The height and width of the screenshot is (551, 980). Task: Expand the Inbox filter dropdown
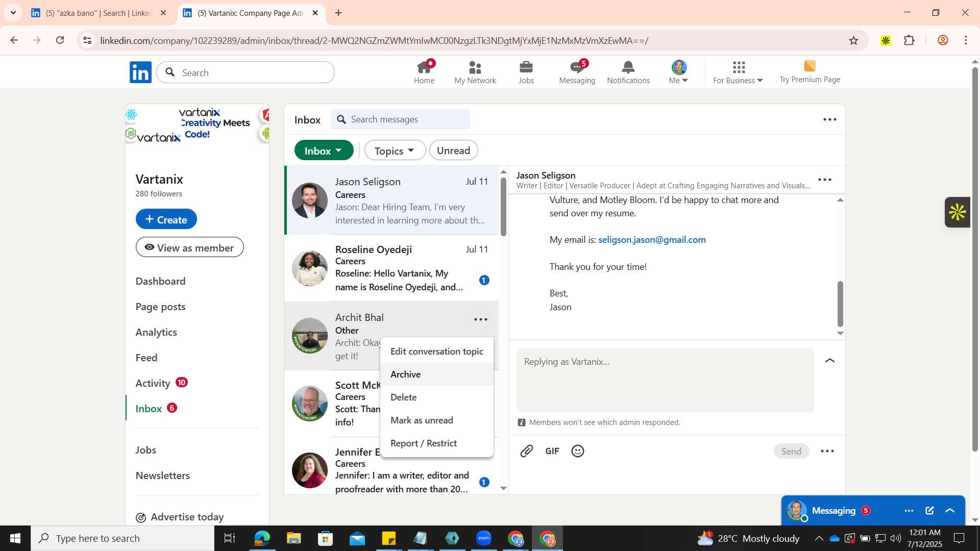click(324, 151)
